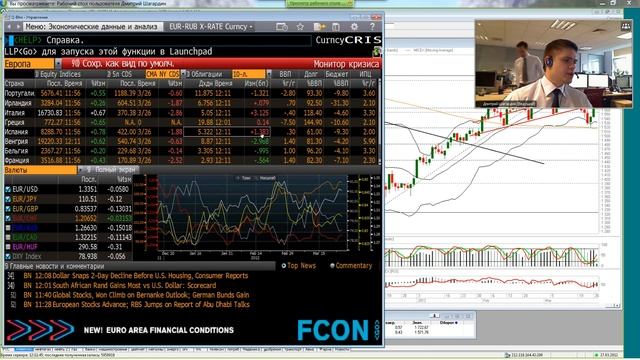Toggle the EUR/JPY checkbox
This screenshot has height=360, width=640.
pyautogui.click(x=8, y=199)
